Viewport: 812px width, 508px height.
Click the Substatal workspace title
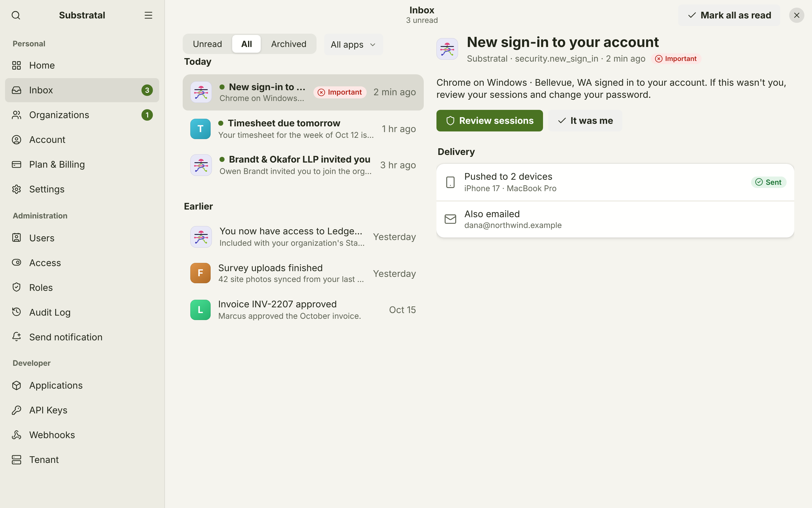pyautogui.click(x=82, y=15)
